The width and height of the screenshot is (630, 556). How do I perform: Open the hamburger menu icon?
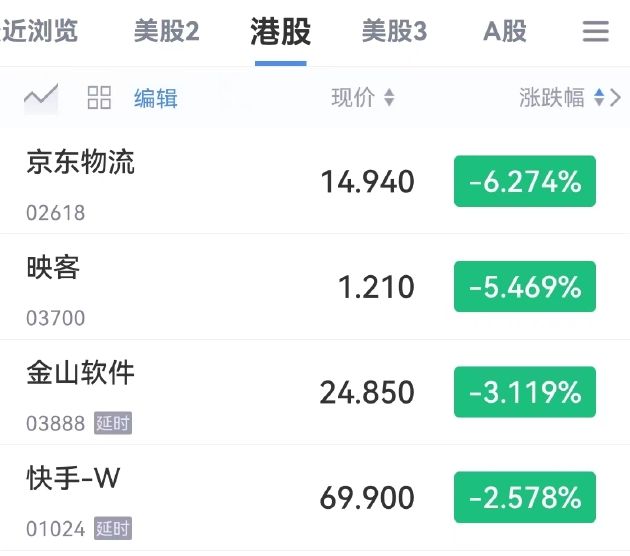pyautogui.click(x=596, y=32)
